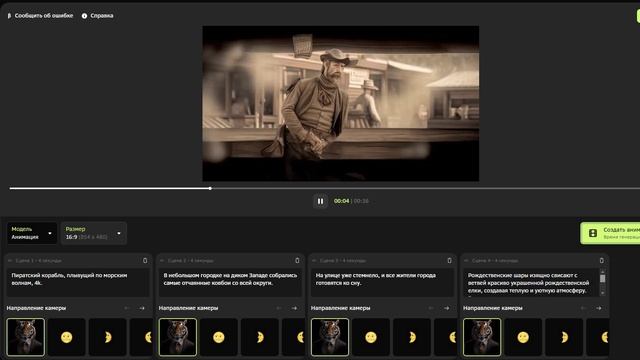
Task: Click the left arrow icon in Сцена 1 header
Action: tap(10, 260)
